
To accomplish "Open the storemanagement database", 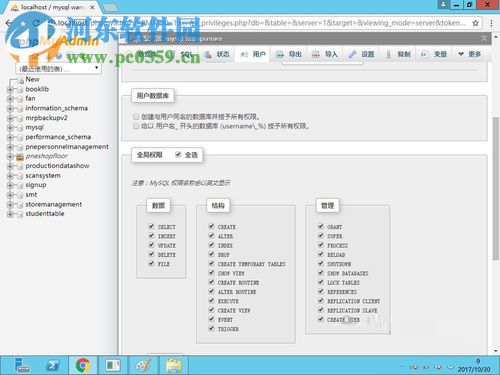I will point(53,204).
